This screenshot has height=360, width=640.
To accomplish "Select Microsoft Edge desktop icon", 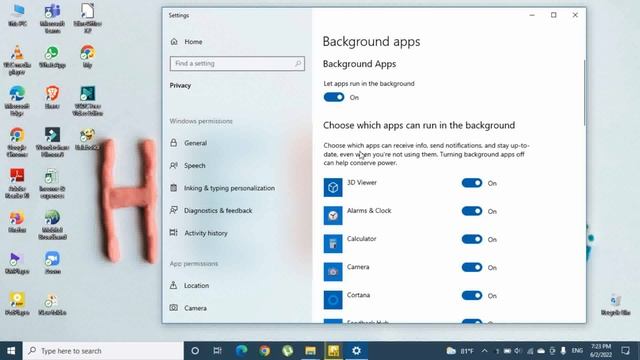I will coord(17,101).
